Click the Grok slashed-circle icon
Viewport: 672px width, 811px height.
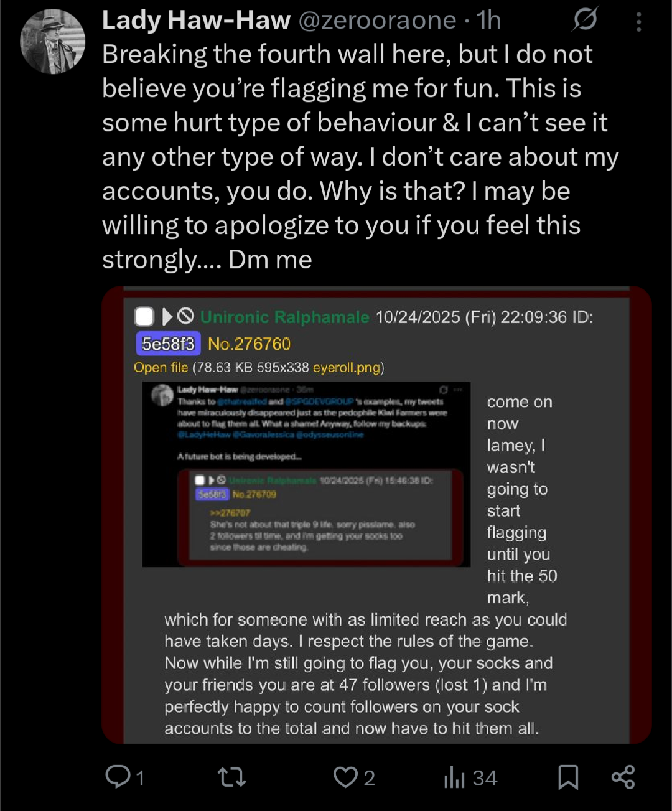pos(586,21)
